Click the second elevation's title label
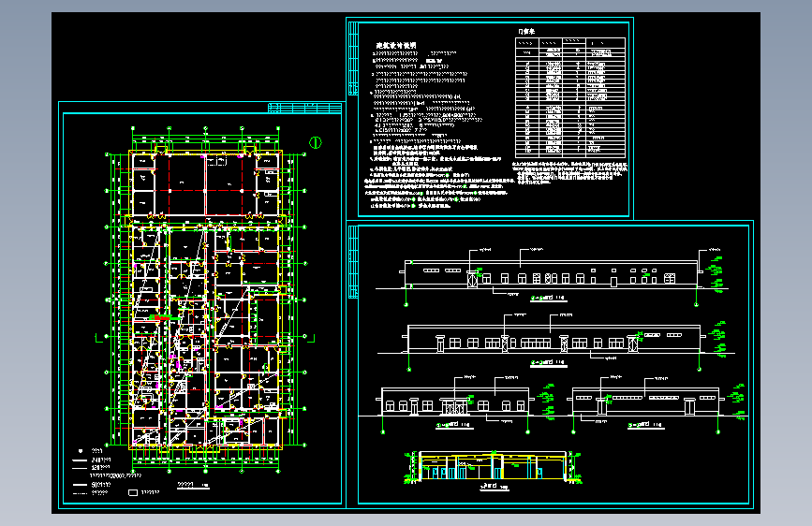The image size is (812, 526). point(548,362)
